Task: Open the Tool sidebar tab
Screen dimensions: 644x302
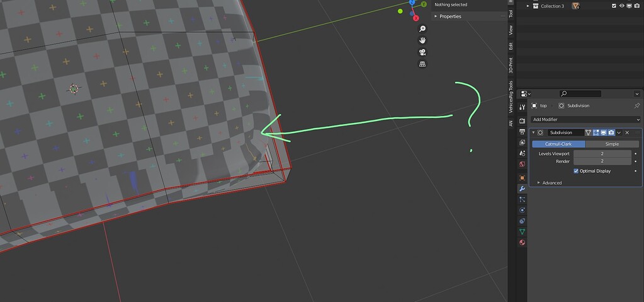Action: [x=511, y=14]
